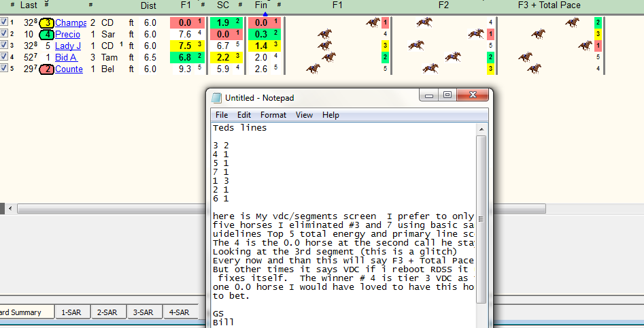Click the F2 graph horse in Precio row
Viewport: 644px width, 328px height.
[x=477, y=34]
